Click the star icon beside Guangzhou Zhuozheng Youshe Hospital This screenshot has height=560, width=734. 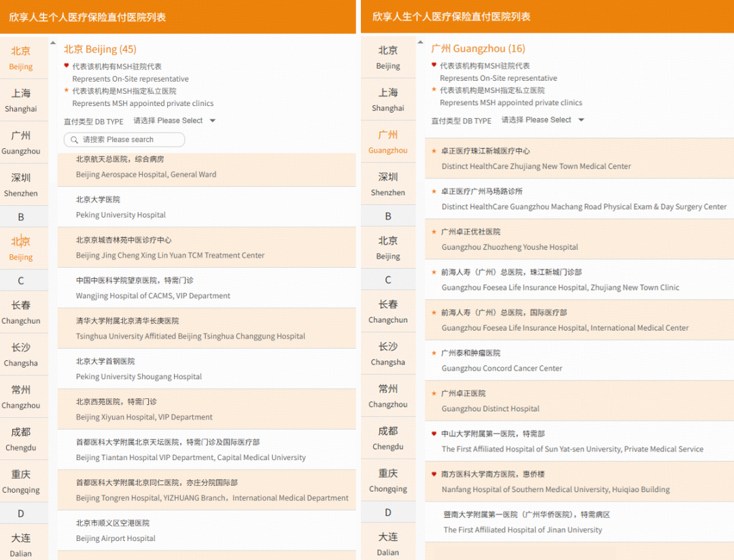point(434,232)
